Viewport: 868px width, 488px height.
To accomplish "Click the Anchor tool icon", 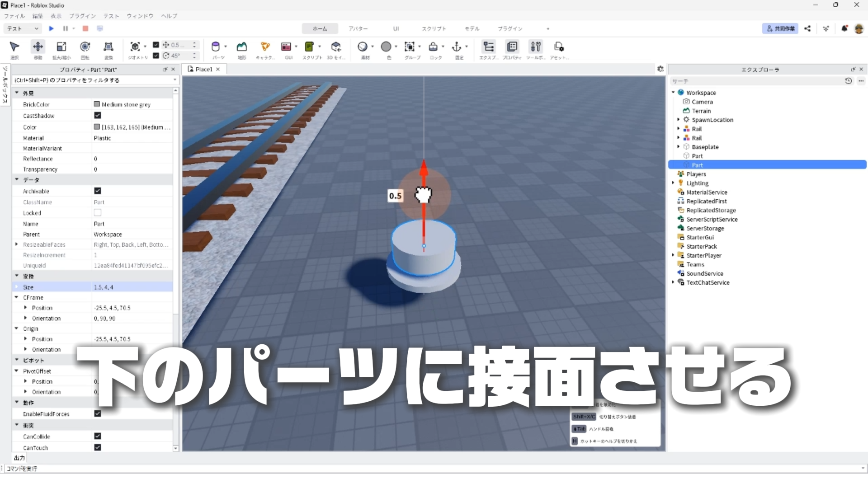I will point(457,47).
